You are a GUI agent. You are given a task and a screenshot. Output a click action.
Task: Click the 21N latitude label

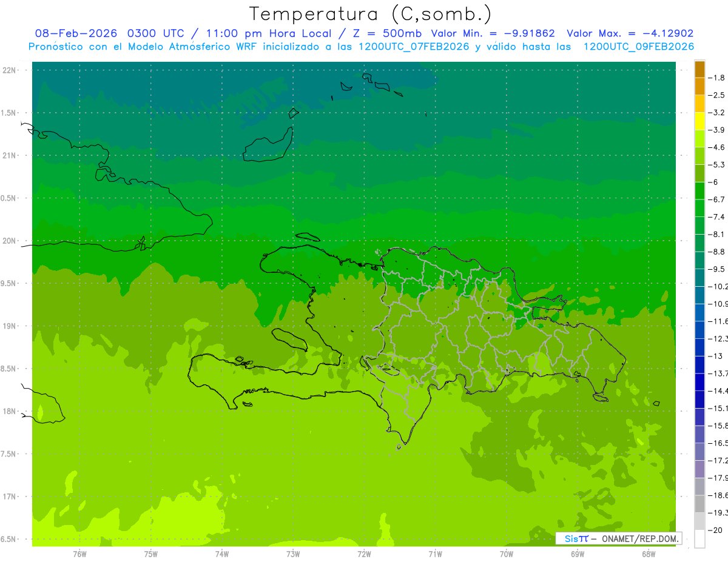coord(10,155)
